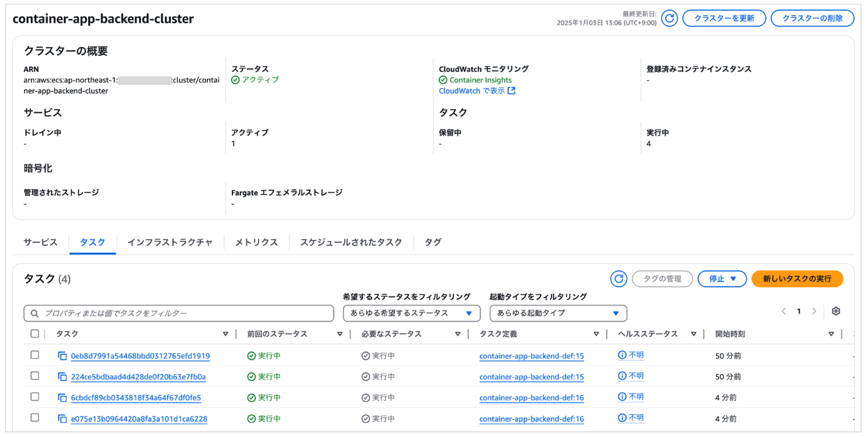Sort by タスク column arrow

226,334
